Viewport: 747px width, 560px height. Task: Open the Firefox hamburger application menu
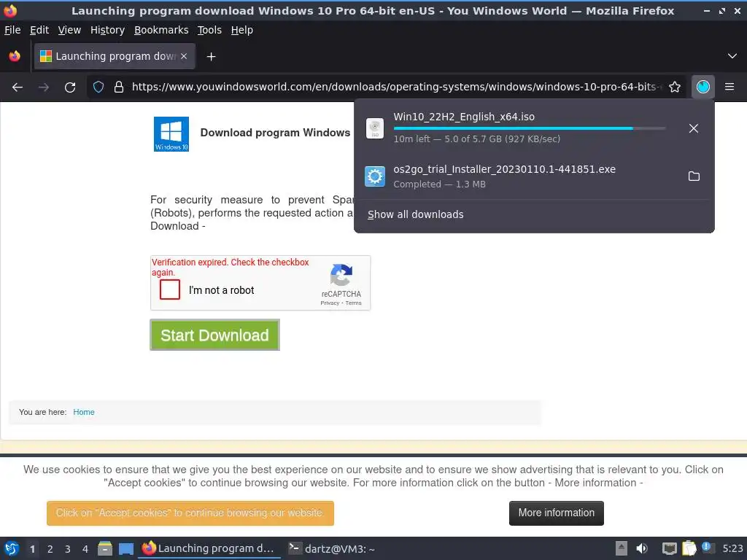[729, 87]
